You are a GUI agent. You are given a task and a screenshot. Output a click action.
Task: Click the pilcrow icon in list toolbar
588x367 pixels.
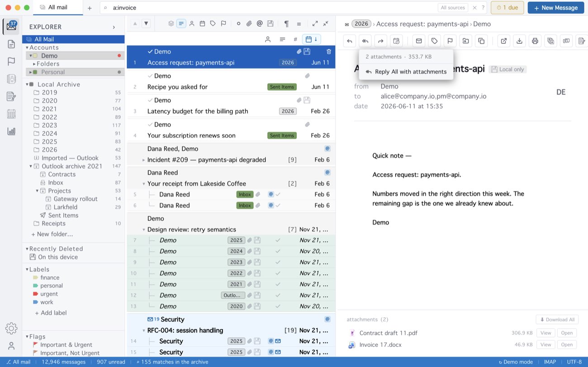point(286,24)
